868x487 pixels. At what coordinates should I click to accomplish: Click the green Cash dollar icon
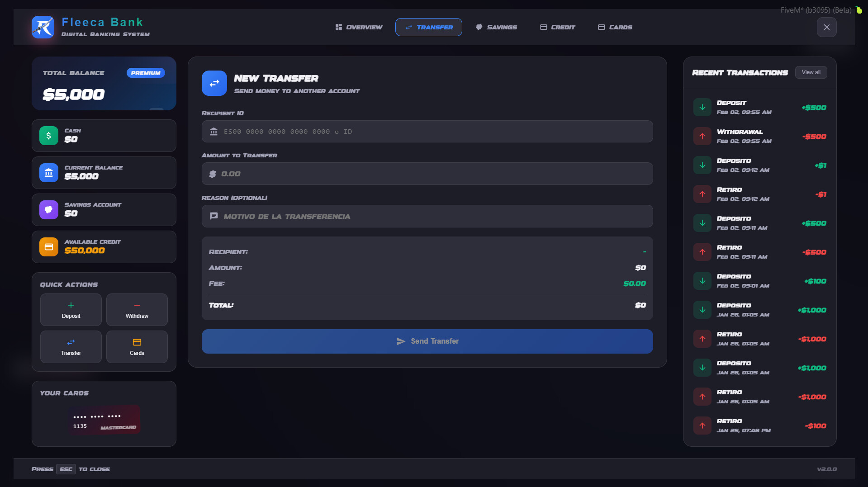49,136
